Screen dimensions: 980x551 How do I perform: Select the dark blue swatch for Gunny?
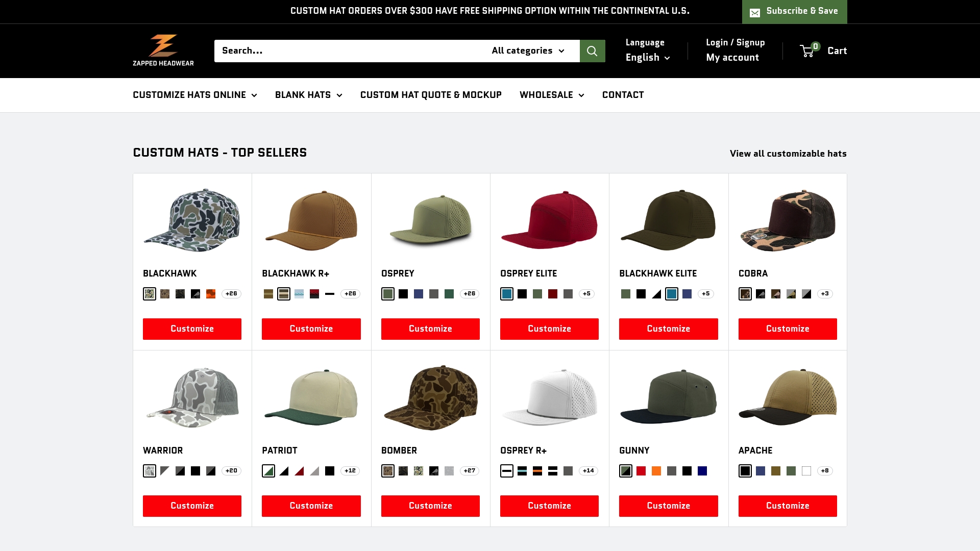[702, 471]
